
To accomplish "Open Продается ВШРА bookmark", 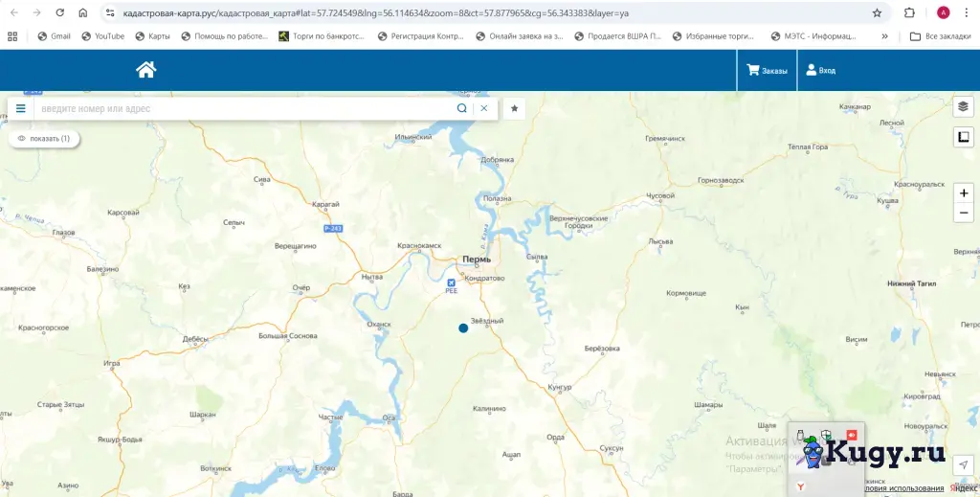I will point(617,36).
